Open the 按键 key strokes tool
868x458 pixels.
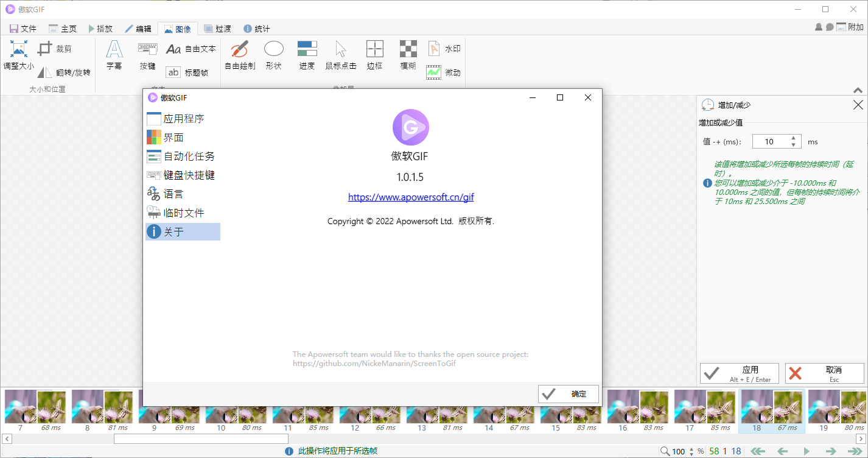[x=147, y=55]
